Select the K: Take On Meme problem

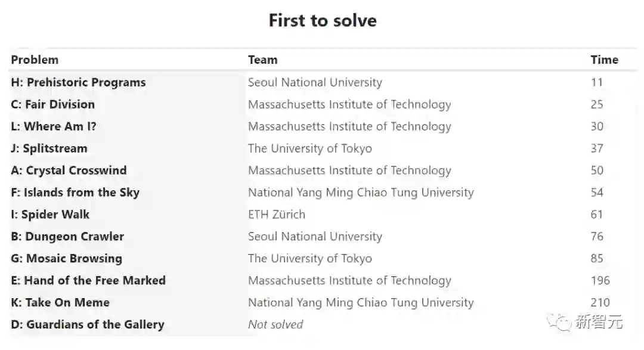click(x=60, y=303)
